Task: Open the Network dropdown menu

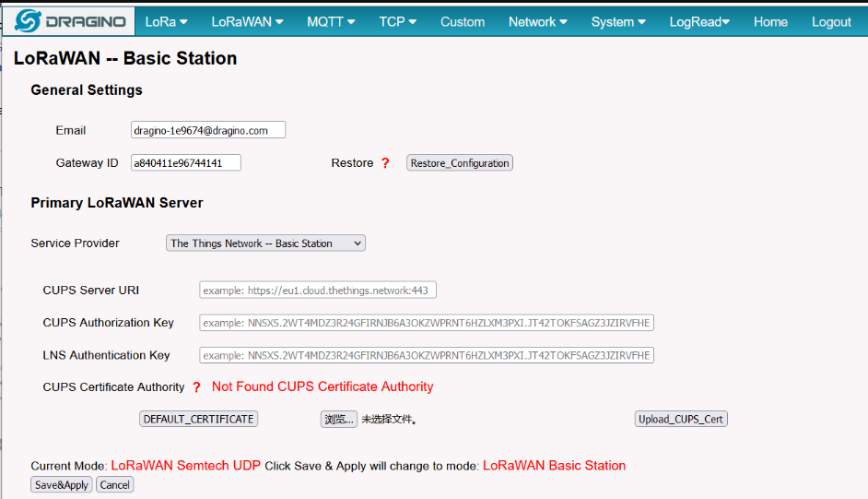Action: (537, 21)
